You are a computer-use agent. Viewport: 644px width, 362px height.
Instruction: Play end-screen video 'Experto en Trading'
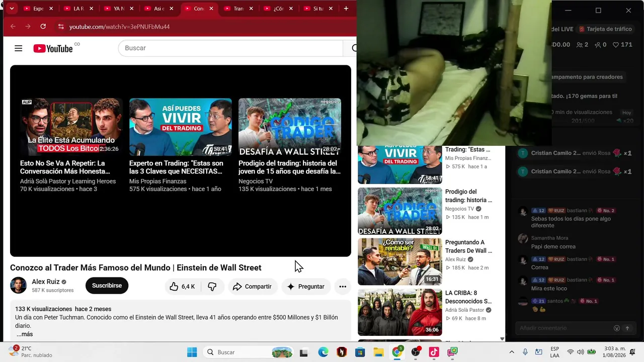(x=181, y=127)
